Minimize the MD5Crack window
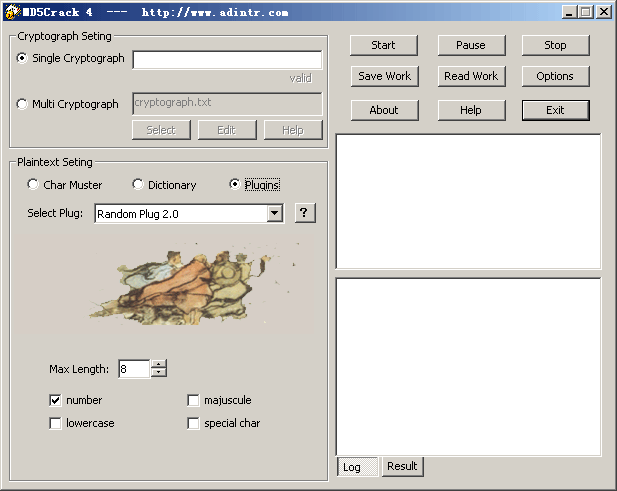Screen dimensions: 617x491 569,12
